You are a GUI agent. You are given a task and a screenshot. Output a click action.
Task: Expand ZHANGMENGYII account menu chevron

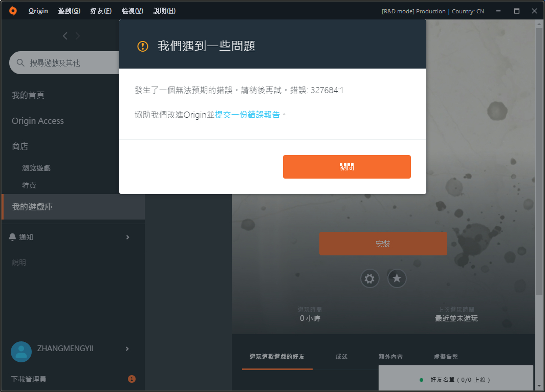[127, 349]
